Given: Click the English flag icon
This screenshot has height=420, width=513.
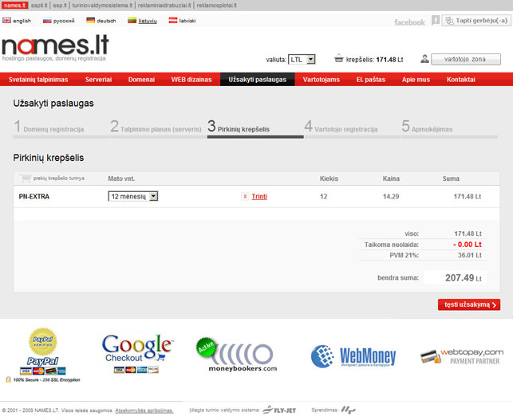Looking at the screenshot, I should (6, 21).
